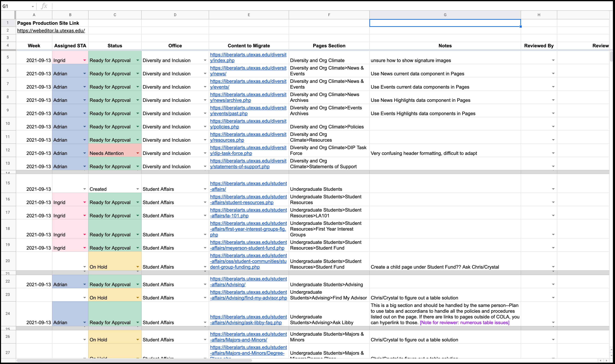615x364 pixels.
Task: Open the diversity/index.php link
Action: (248, 58)
